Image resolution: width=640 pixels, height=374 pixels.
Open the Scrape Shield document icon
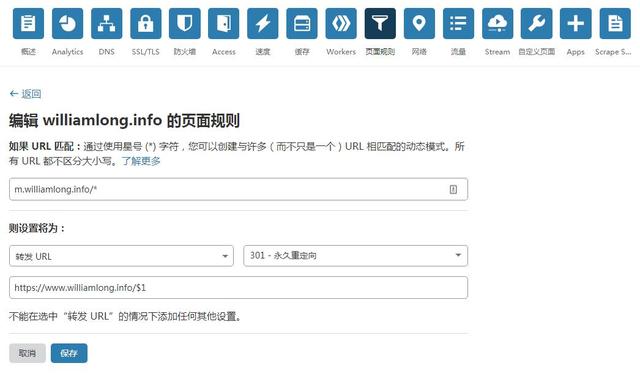[615, 23]
